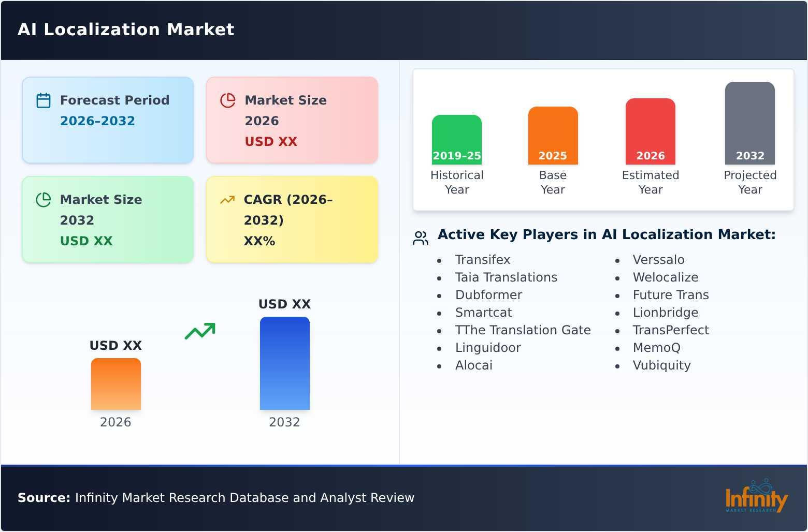Click the 2026-2032 forecast period value

click(97, 121)
